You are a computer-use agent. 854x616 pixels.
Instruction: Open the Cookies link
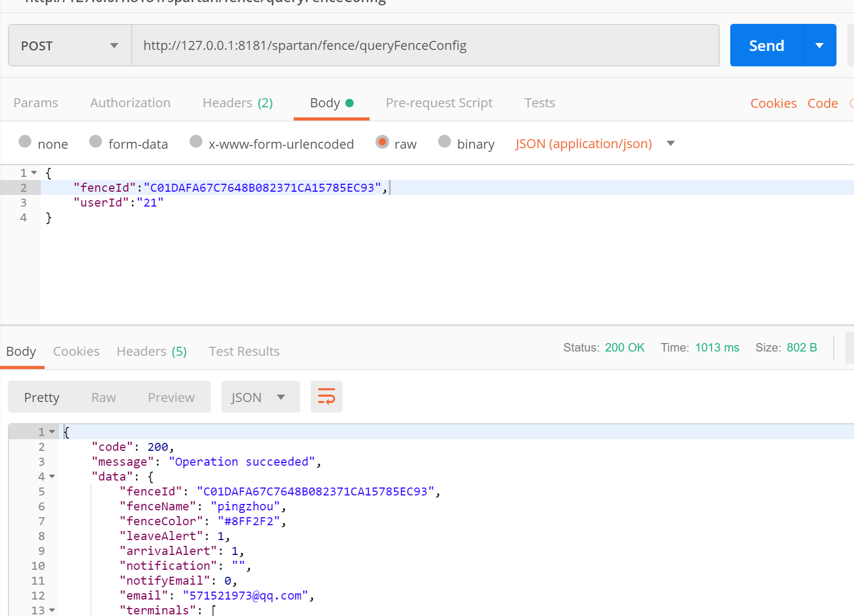coord(773,104)
